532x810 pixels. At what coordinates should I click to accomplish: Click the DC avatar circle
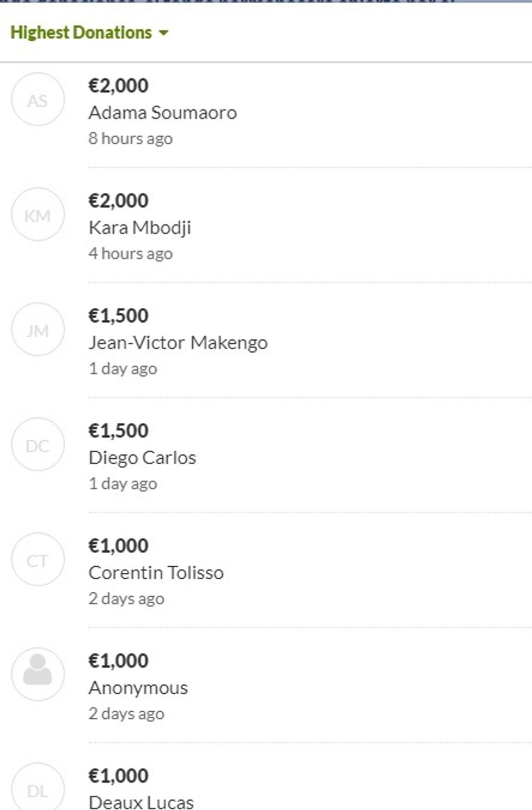38,445
